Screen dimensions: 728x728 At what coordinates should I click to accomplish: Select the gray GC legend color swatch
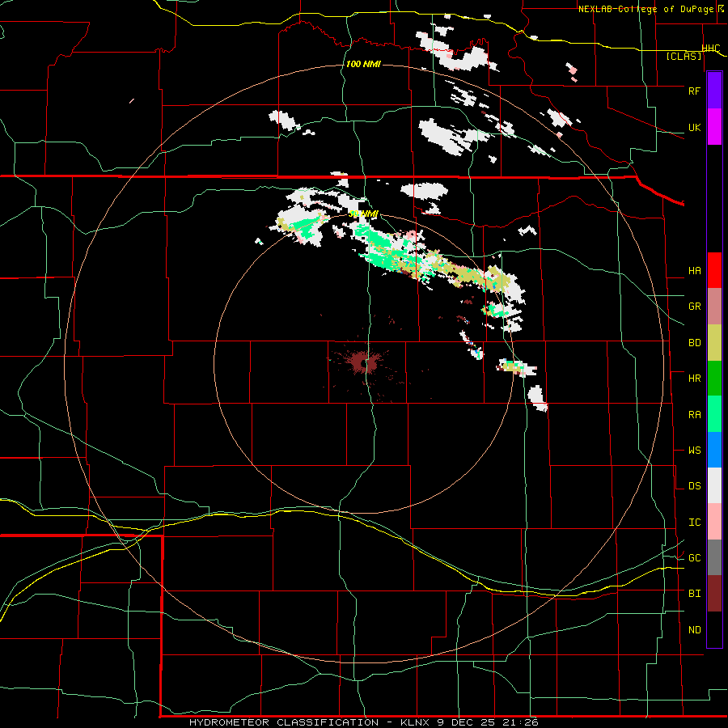[x=714, y=557]
